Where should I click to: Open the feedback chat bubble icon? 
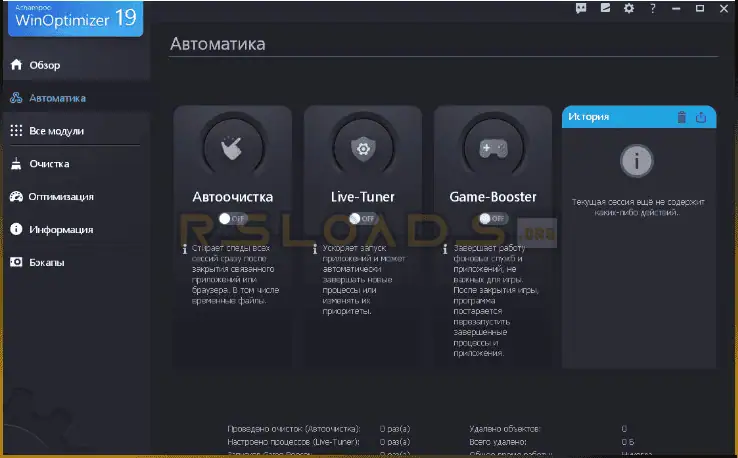point(581,8)
